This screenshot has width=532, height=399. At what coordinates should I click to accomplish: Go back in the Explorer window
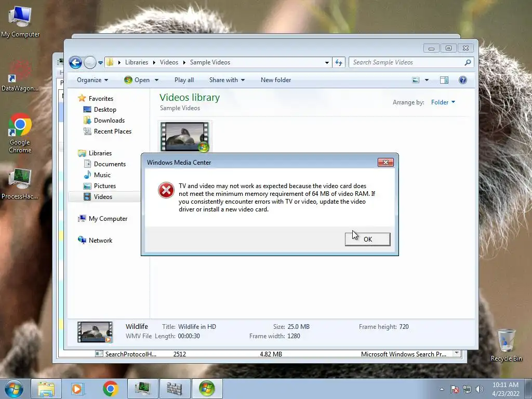tap(75, 62)
